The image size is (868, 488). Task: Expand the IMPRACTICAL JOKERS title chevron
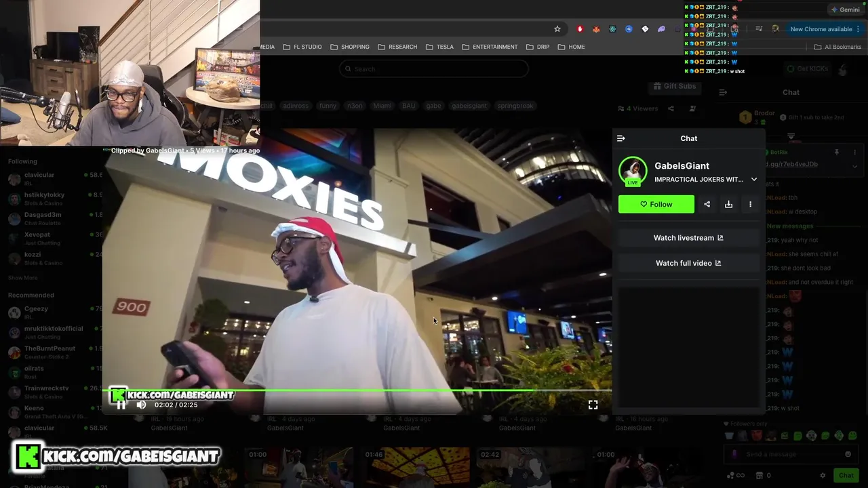(754, 180)
